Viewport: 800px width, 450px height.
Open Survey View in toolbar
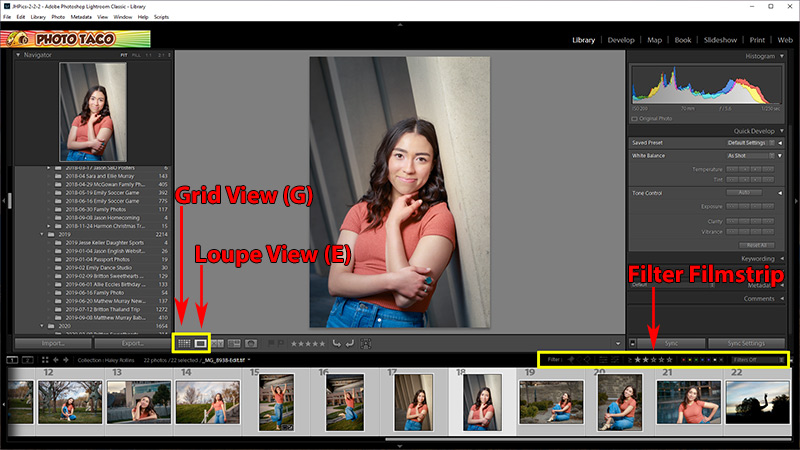pos(234,342)
